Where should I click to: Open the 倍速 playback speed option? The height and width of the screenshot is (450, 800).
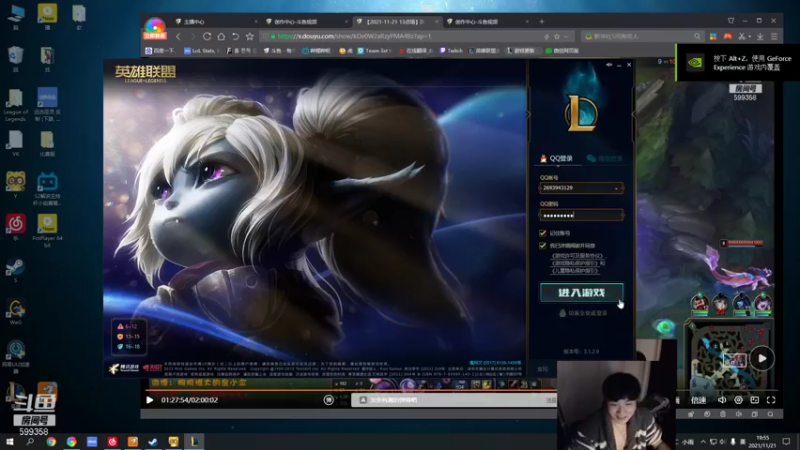(x=698, y=400)
